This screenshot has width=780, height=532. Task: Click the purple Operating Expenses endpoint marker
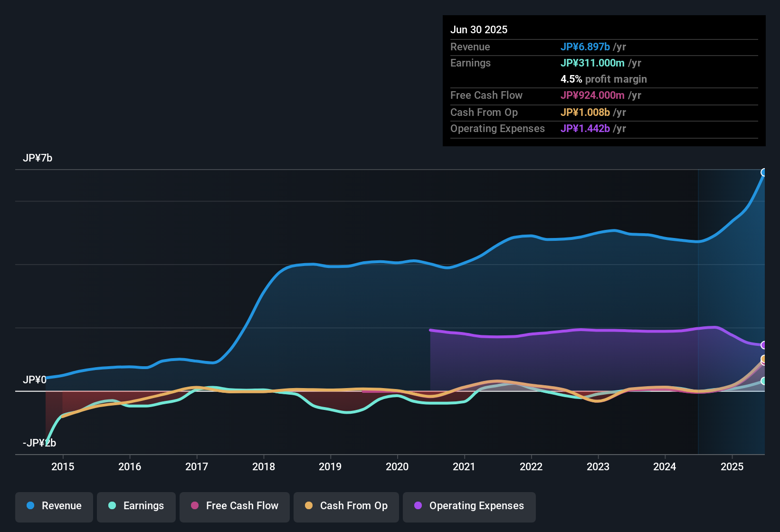(764, 345)
